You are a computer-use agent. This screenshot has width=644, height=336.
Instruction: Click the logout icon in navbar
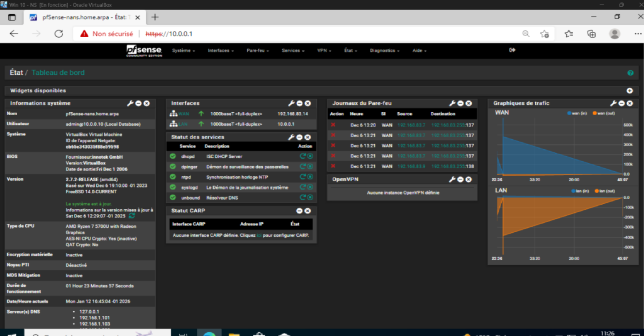513,50
